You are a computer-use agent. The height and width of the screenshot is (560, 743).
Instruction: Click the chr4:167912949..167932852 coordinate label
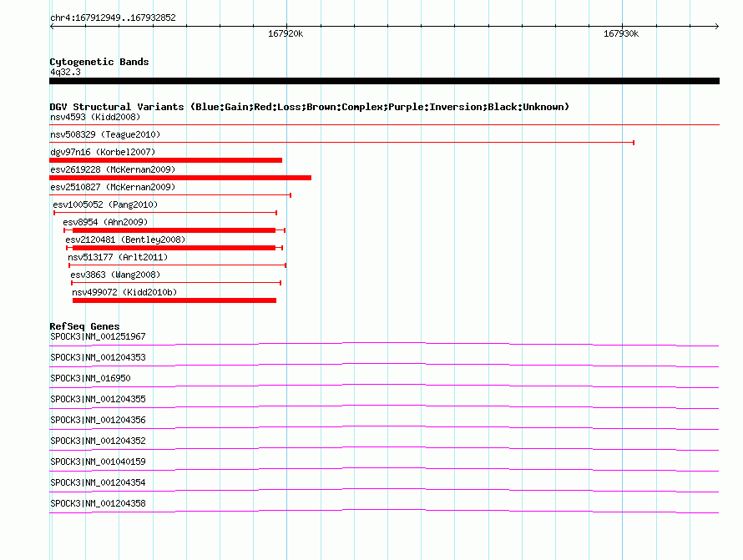pyautogui.click(x=113, y=18)
